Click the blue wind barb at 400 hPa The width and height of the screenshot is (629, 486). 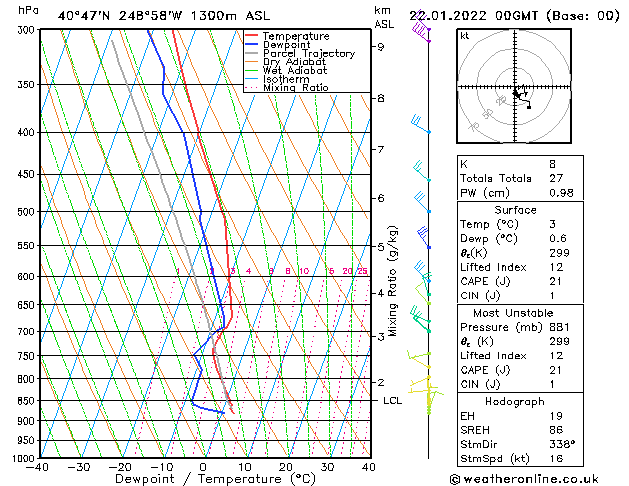[421, 124]
